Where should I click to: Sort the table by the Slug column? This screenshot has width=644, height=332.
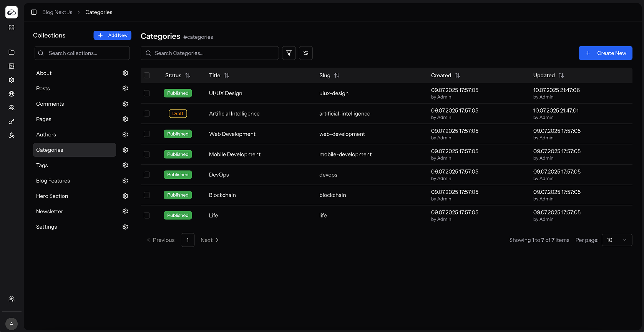pos(329,75)
